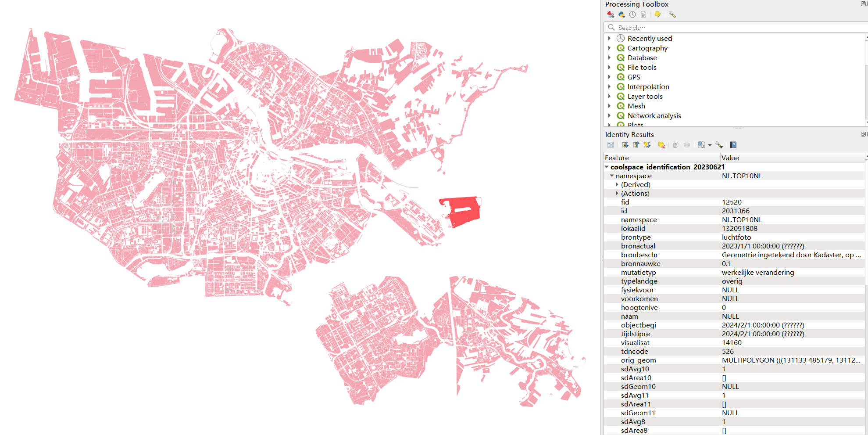Click Expand Tree in Identify Results
This screenshot has width=868, height=435.
625,145
